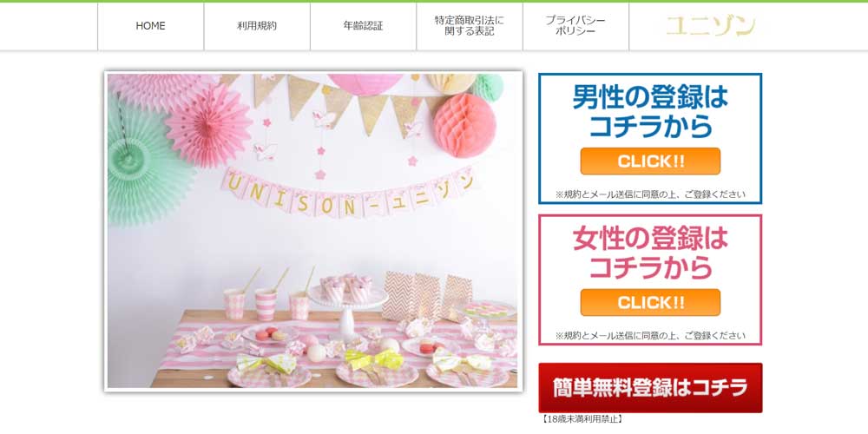This screenshot has height=434, width=868.
Task: Click the orange CLICK!! button for women
Action: (650, 302)
